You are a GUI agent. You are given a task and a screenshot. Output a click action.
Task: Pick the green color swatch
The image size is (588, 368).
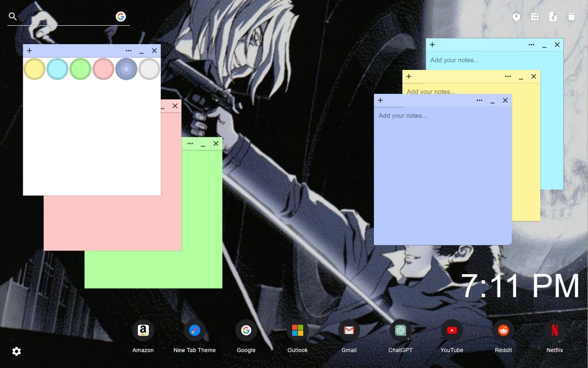pos(80,69)
